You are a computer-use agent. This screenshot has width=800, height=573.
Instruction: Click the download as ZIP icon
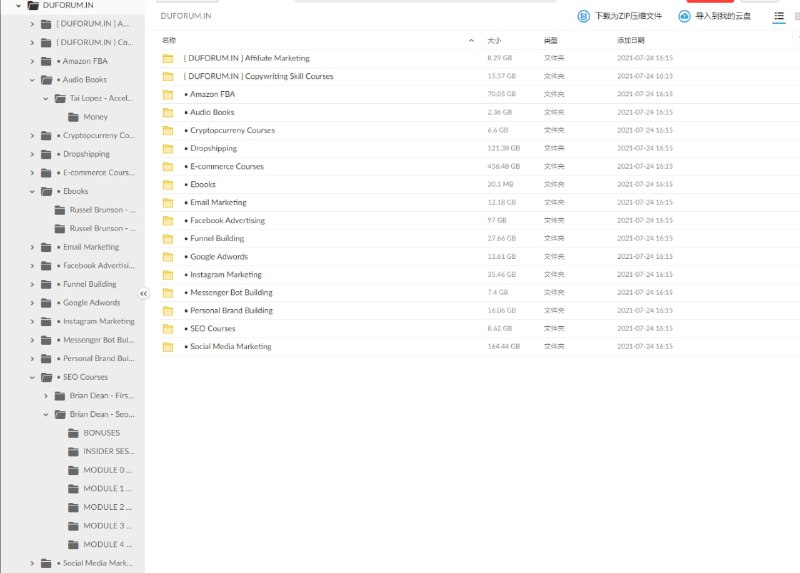point(583,16)
